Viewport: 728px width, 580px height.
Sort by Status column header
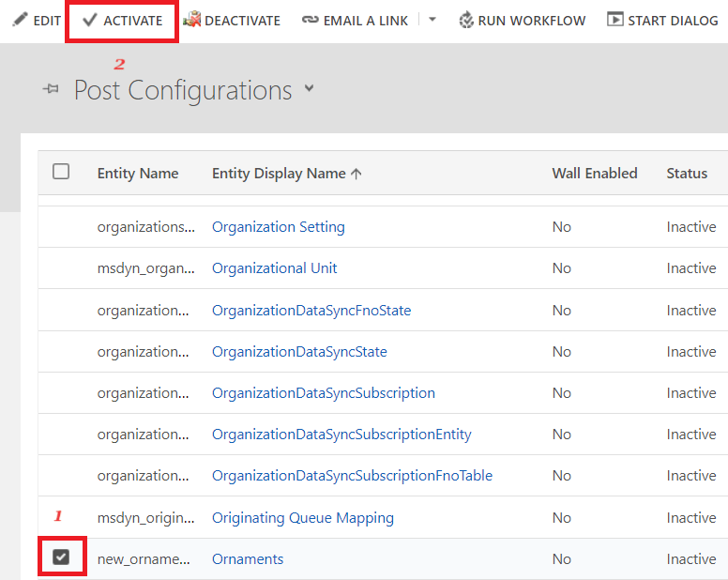pyautogui.click(x=687, y=173)
